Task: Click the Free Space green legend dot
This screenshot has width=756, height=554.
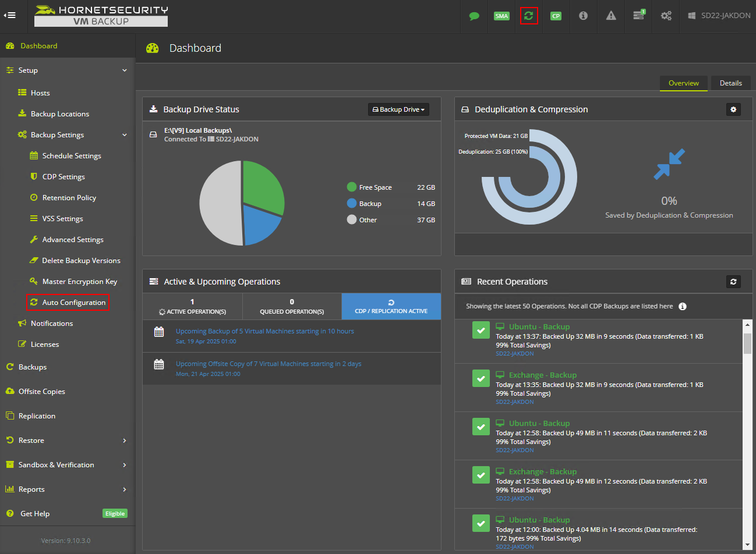Action: tap(352, 187)
